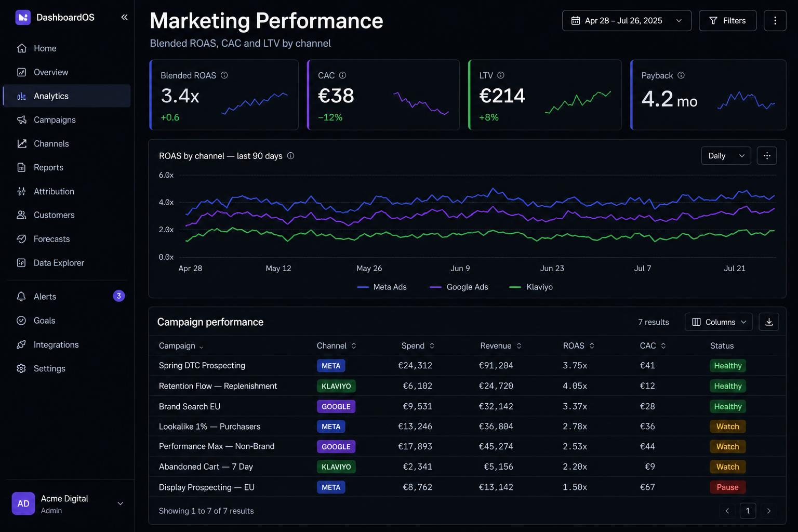Open Settings

click(67, 368)
